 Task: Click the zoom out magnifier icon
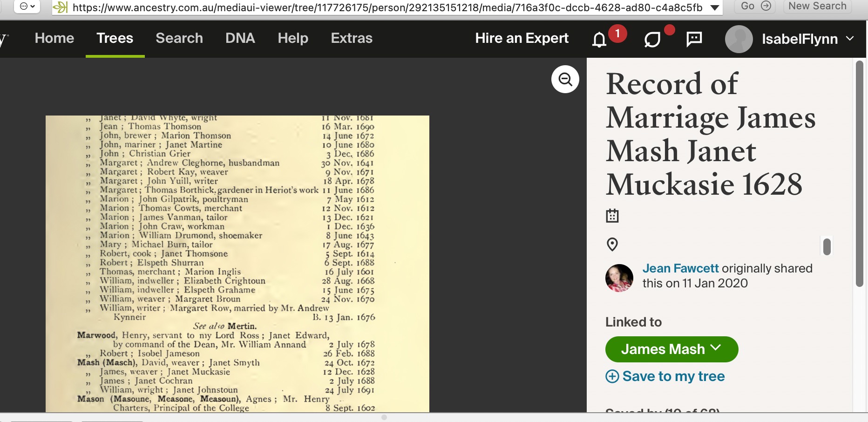tap(565, 79)
